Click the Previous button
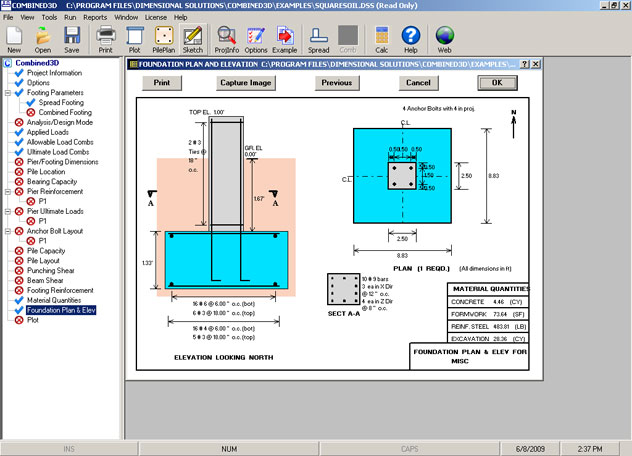632x456 pixels. (337, 83)
